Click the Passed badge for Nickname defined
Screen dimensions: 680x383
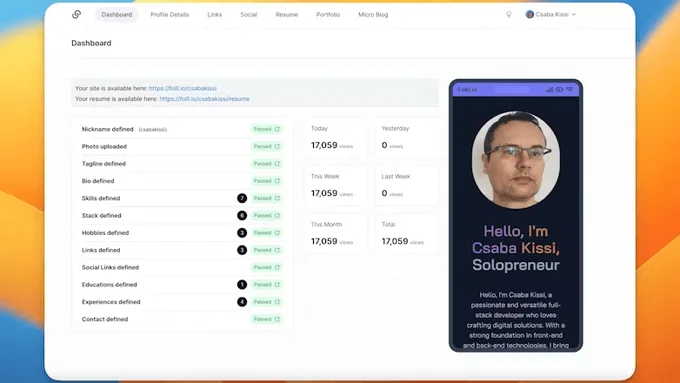click(266, 129)
